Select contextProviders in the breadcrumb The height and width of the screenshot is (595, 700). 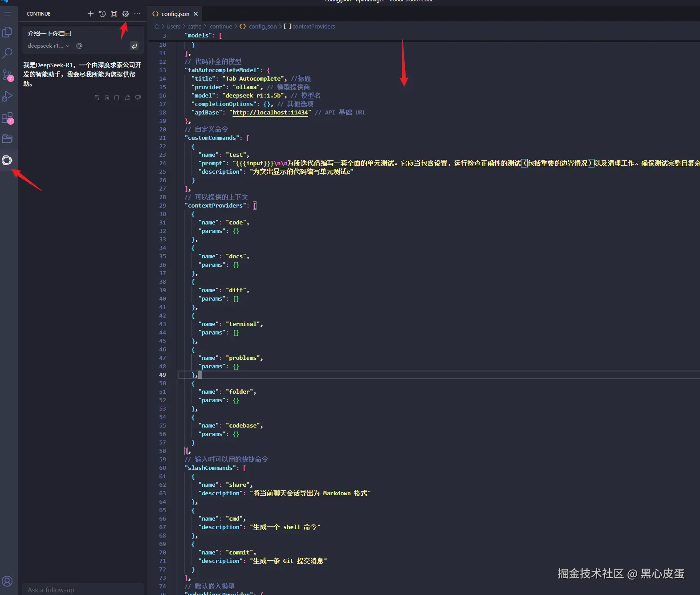pos(313,26)
